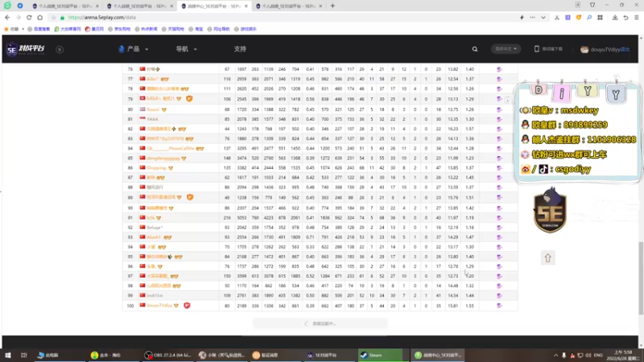Image resolution: width=644 pixels, height=362 pixels.
Task: Open row 91 profile link icon
Action: point(499,218)
